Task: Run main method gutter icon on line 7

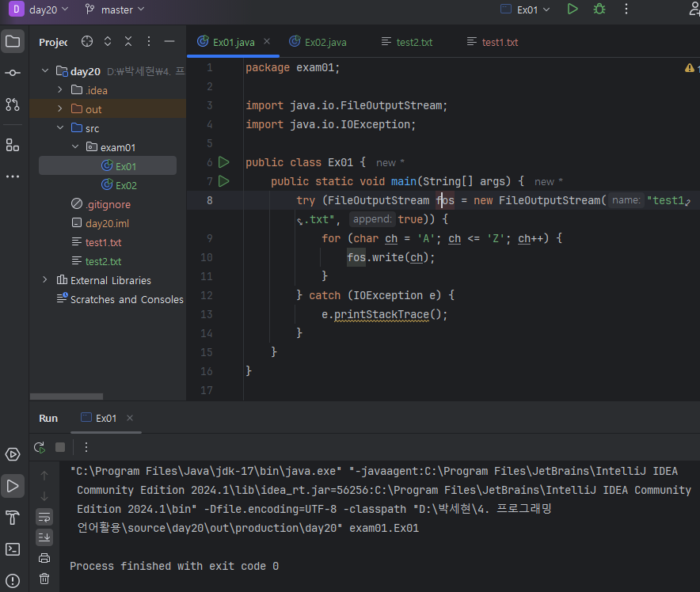Action: point(223,181)
